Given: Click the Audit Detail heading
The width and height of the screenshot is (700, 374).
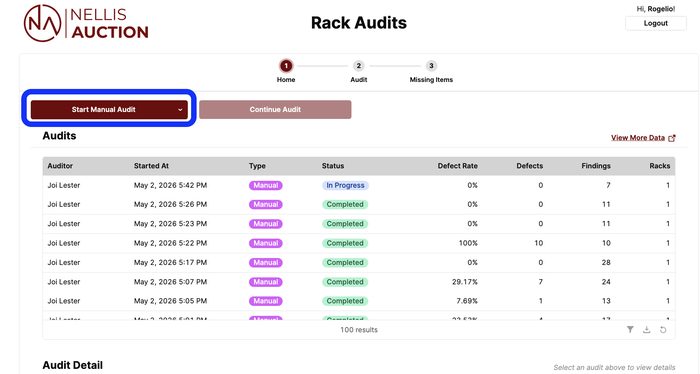Looking at the screenshot, I should tap(72, 365).
